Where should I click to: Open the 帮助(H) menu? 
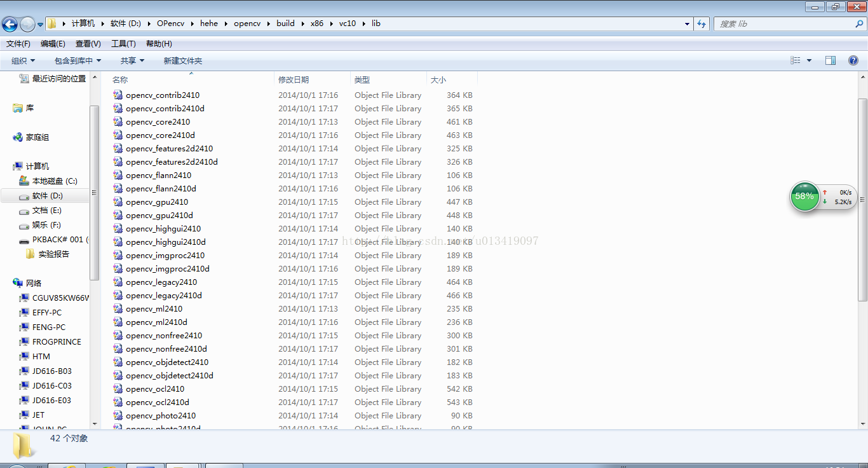click(x=159, y=44)
